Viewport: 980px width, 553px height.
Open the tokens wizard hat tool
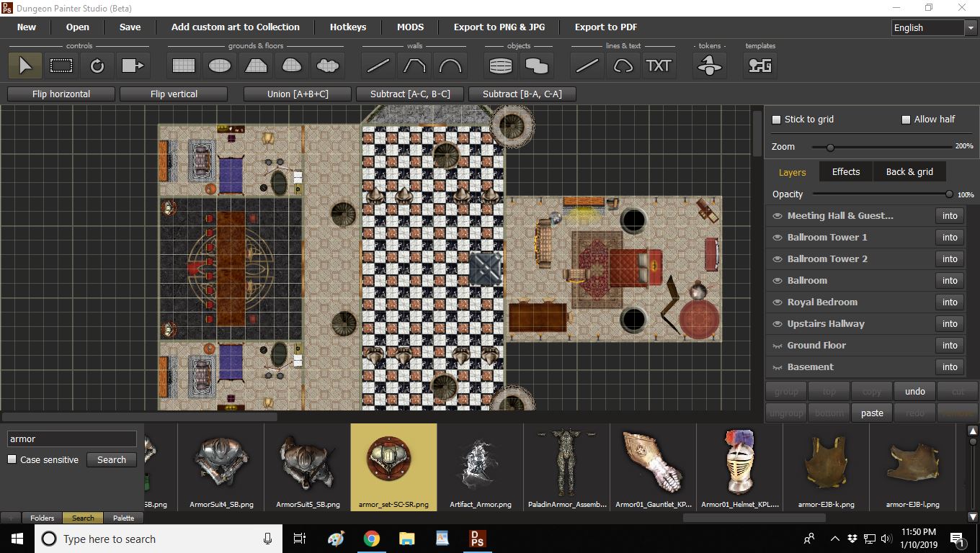coord(710,66)
